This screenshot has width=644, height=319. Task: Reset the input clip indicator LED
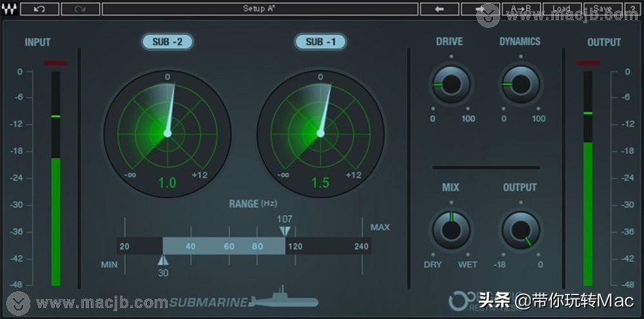coord(55,63)
